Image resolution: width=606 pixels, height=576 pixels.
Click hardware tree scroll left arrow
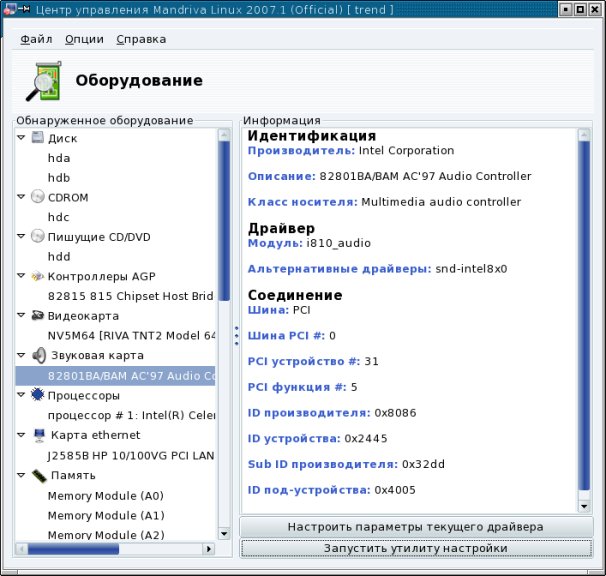[22, 549]
